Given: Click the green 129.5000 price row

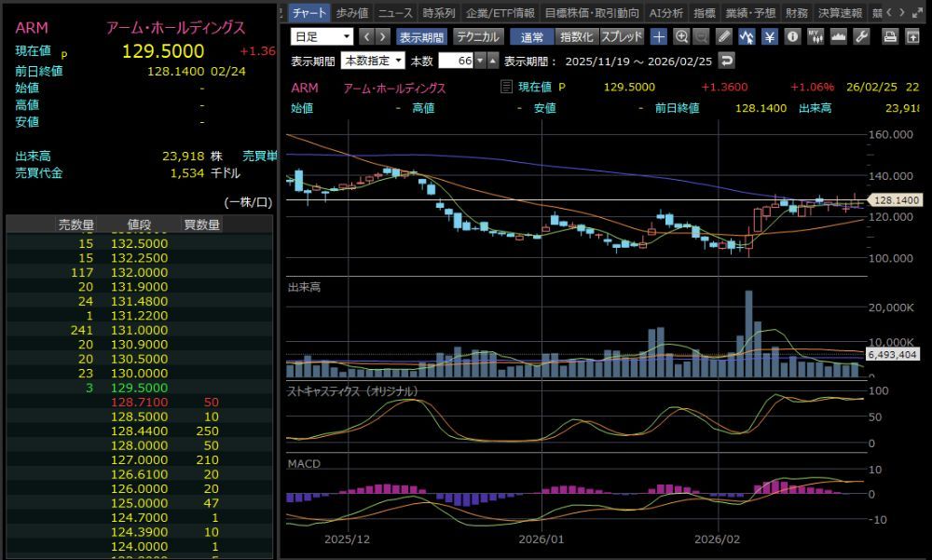Looking at the screenshot, I should coord(139,388).
